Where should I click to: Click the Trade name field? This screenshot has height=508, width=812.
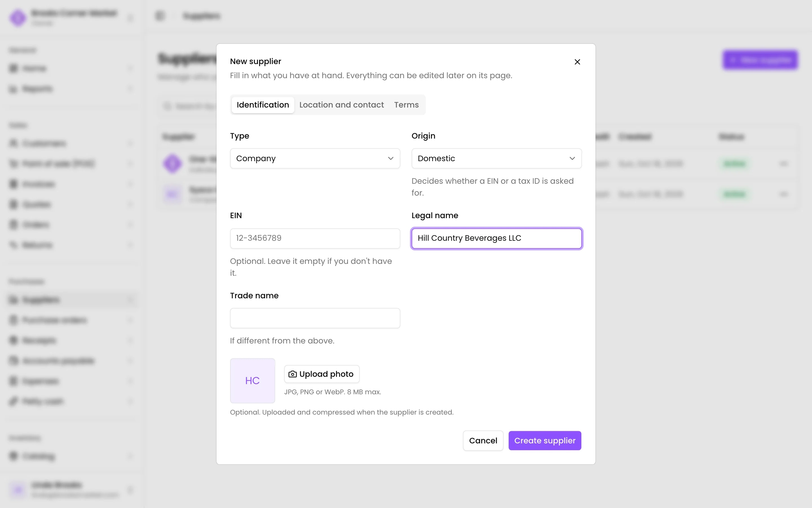click(x=315, y=318)
